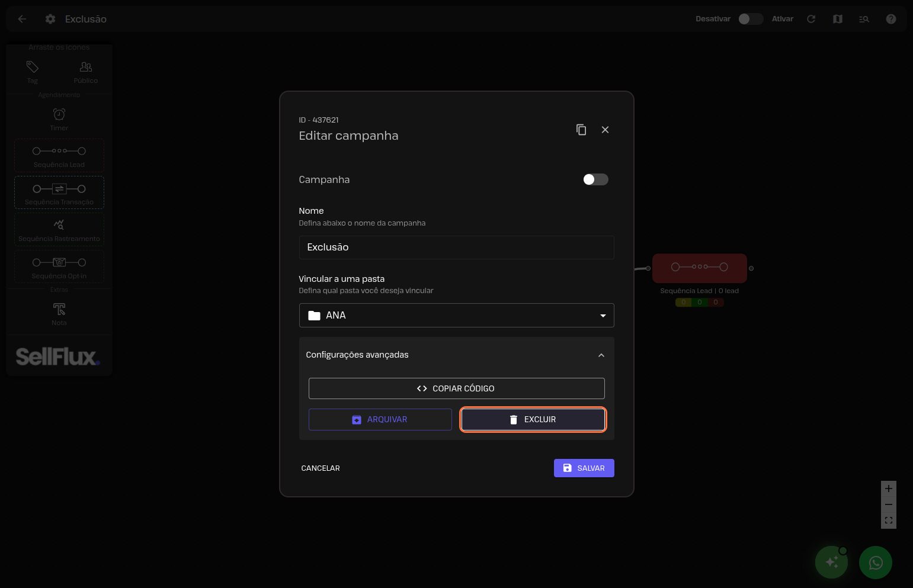Open the WhatsApp chat floating button
Image resolution: width=913 pixels, height=588 pixels.
(875, 563)
